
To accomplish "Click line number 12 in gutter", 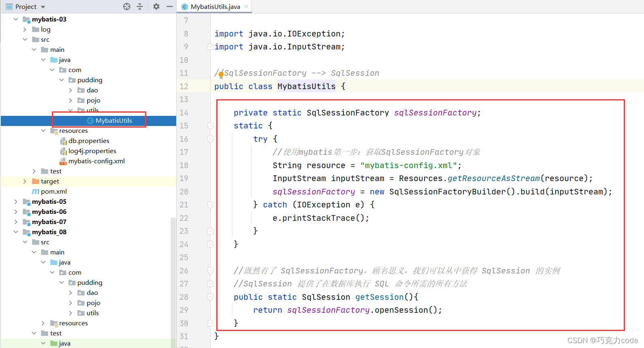I will 184,86.
